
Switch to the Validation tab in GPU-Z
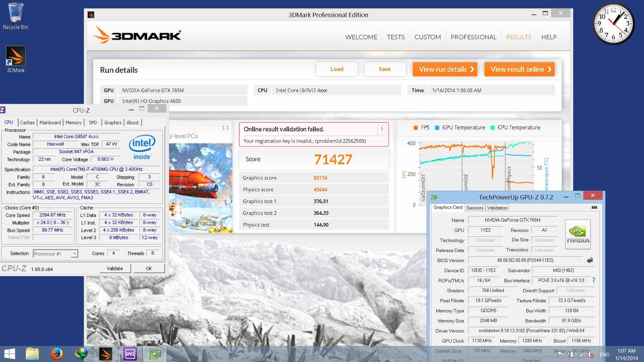497,208
